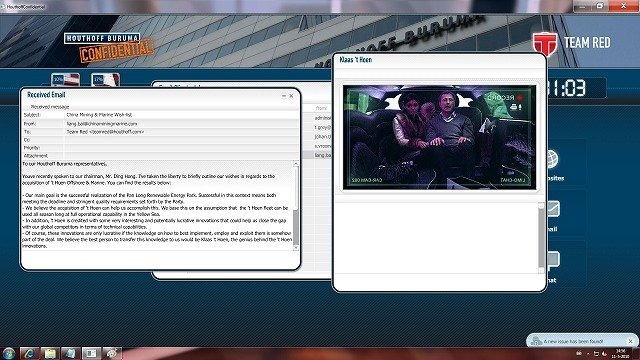This screenshot has width=640, height=360.
Task: Dismiss the new issue notification
Action: (x=631, y=341)
